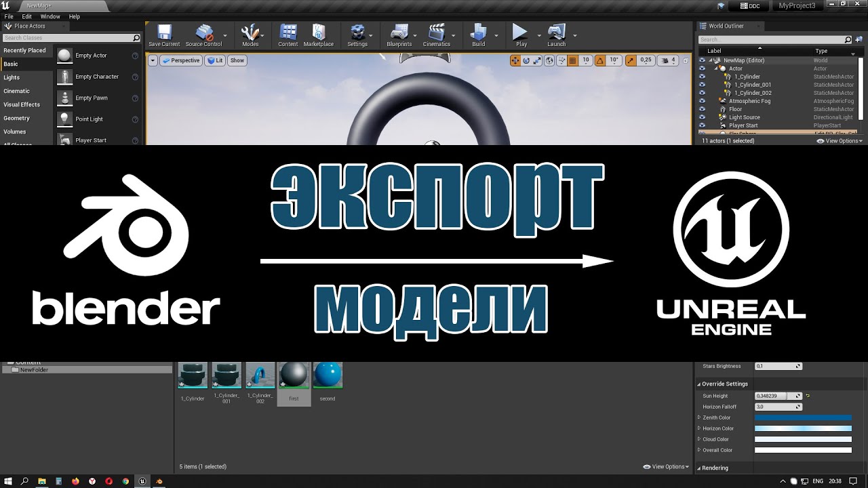This screenshot has width=868, height=488.
Task: Open the Blueprints toolbar icon
Action: coord(399,35)
